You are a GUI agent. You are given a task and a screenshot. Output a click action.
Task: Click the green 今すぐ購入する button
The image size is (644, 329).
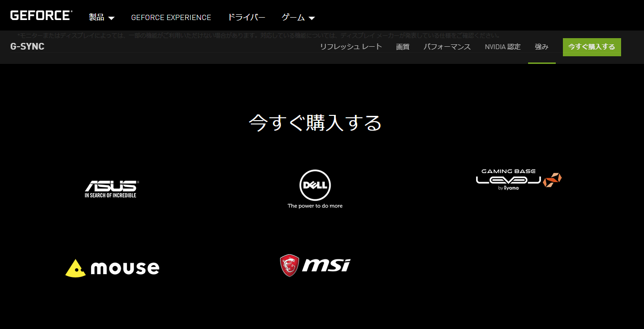592,47
